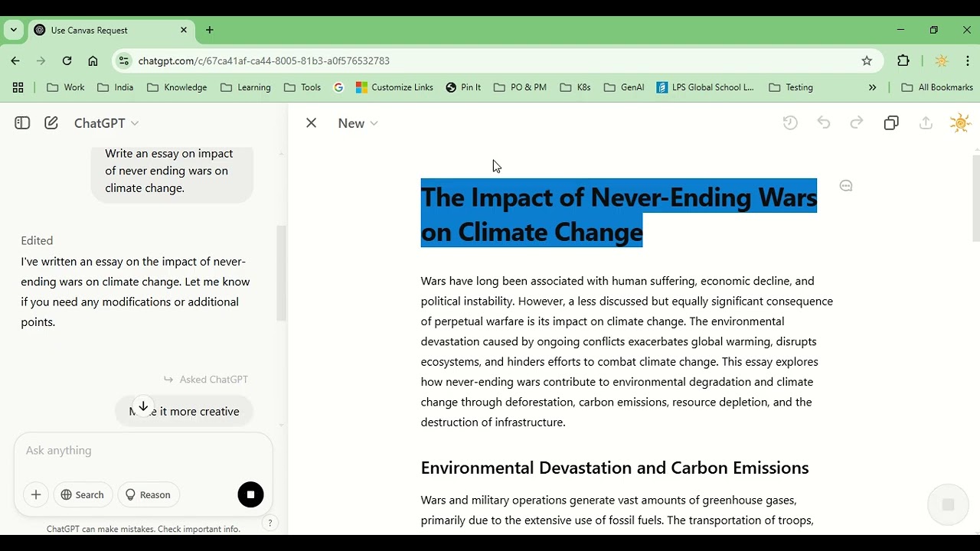Viewport: 980px width, 551px height.
Task: Open a new browser tab with plus
Action: coord(210,30)
